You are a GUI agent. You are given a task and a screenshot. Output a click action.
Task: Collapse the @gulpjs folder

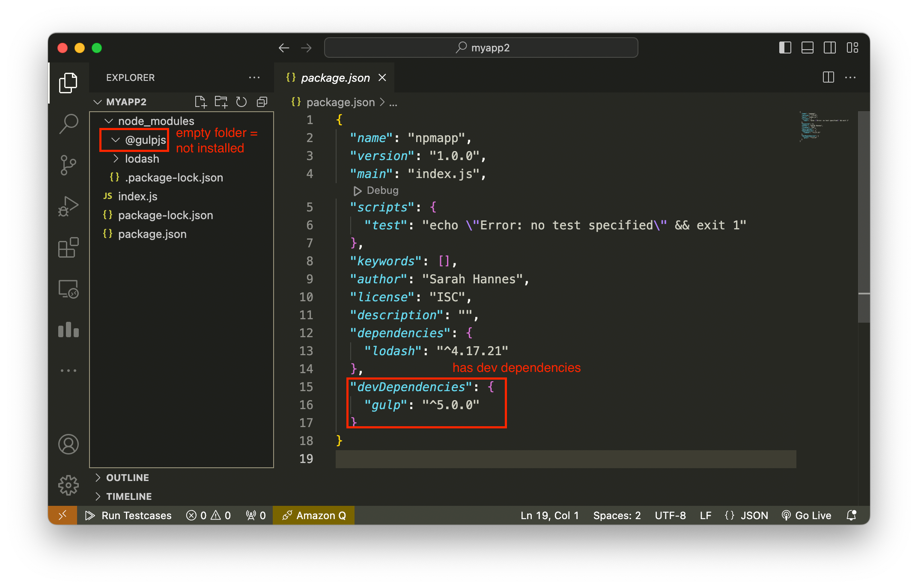[116, 140]
